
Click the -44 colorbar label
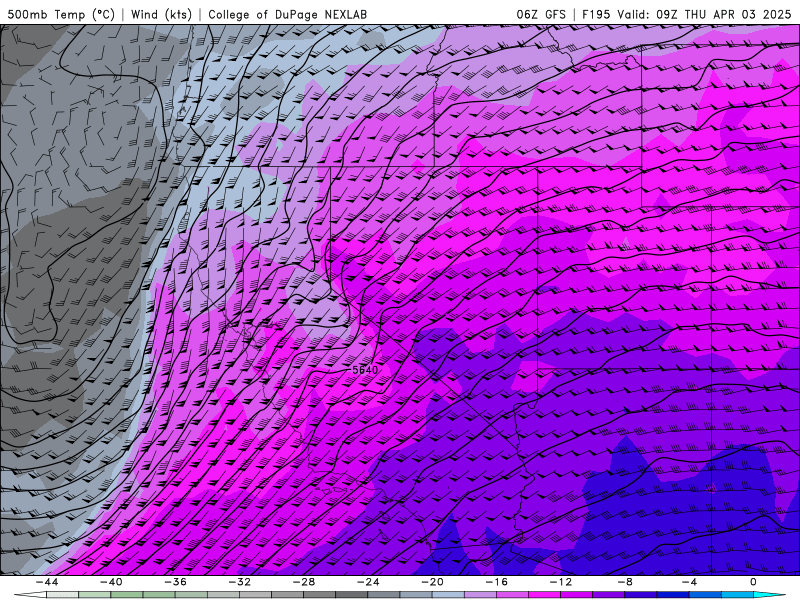pyautogui.click(x=47, y=582)
